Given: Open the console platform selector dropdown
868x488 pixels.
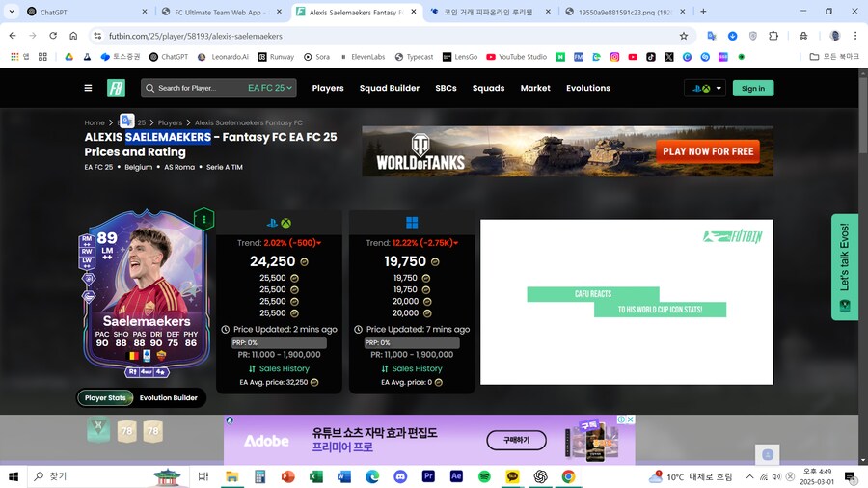Looking at the screenshot, I should [x=705, y=88].
